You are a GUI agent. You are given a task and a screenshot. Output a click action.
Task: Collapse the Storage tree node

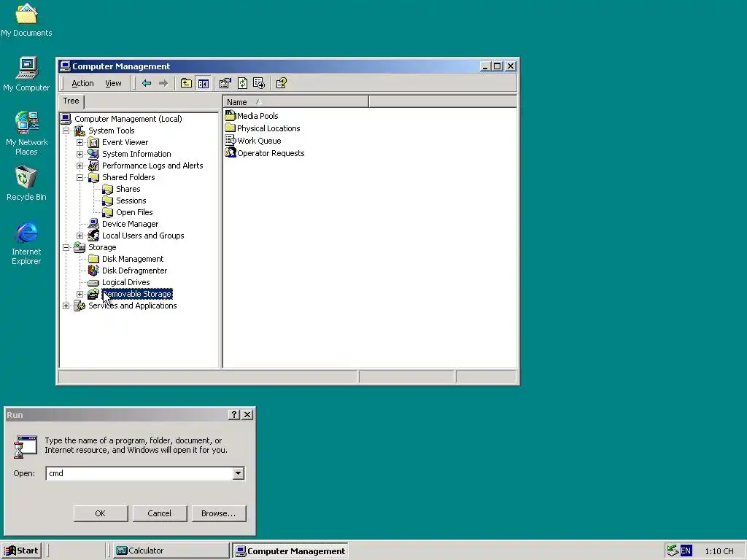coord(66,247)
